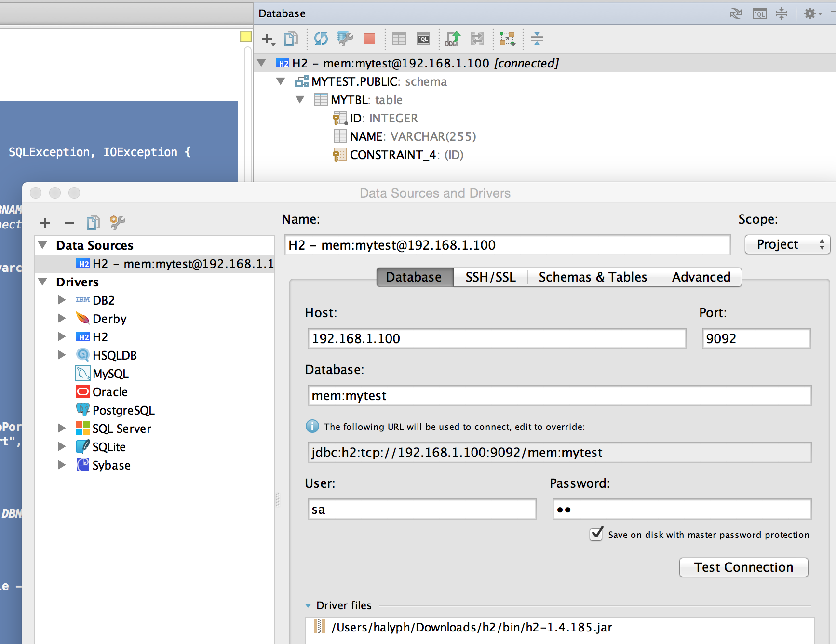Screen dimensions: 836x644
Task: Click the Name input field
Action: (x=507, y=245)
